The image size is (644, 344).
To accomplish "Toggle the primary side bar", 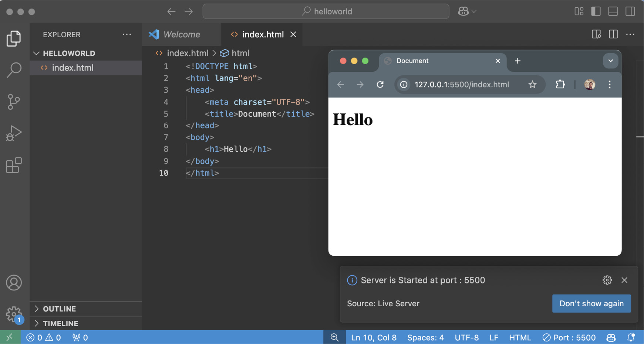I will point(596,11).
